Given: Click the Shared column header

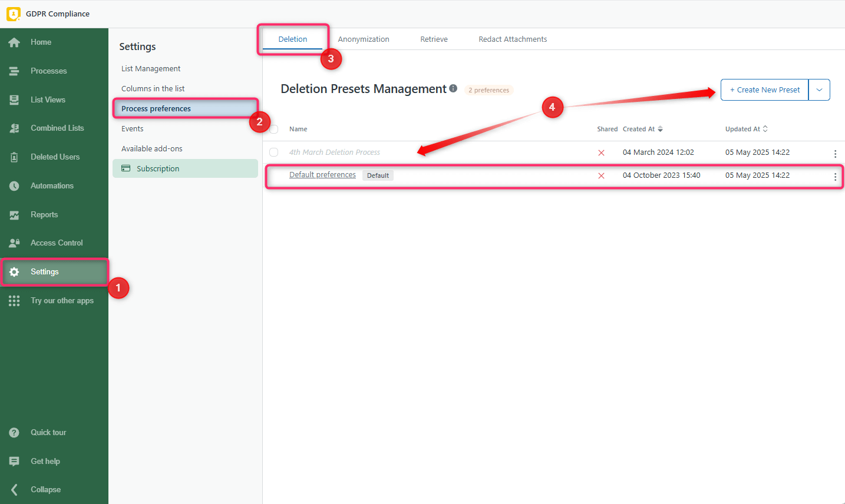Looking at the screenshot, I should 607,129.
